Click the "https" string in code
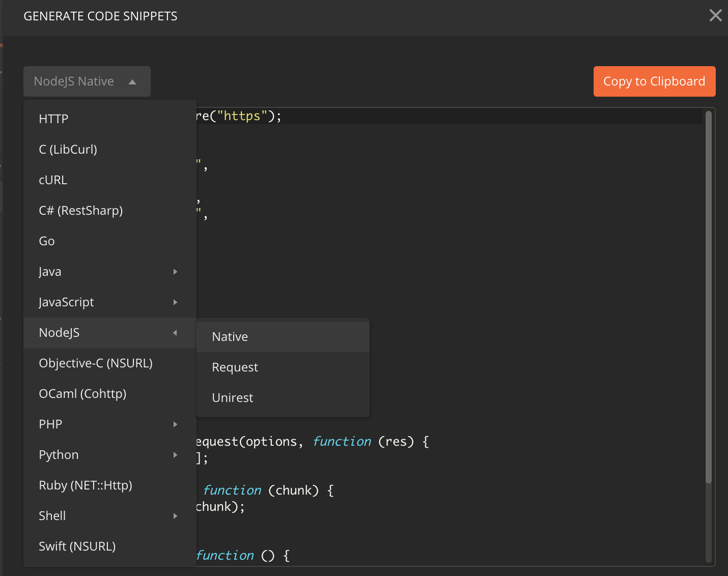 [x=242, y=116]
